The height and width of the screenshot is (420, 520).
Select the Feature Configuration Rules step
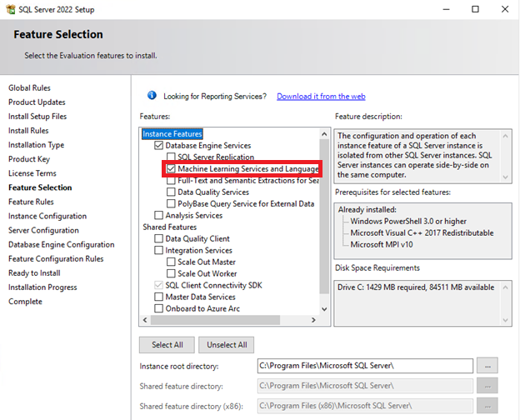pyautogui.click(x=56, y=259)
